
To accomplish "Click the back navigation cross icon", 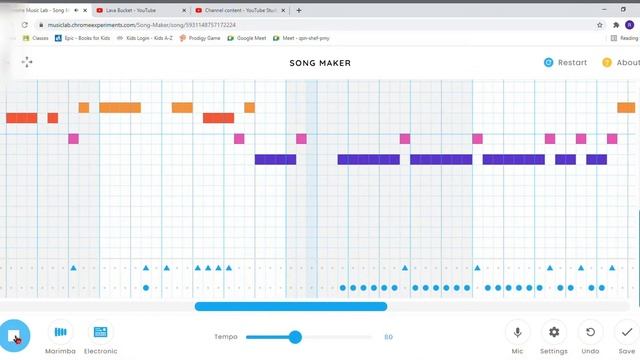I will point(27,62).
